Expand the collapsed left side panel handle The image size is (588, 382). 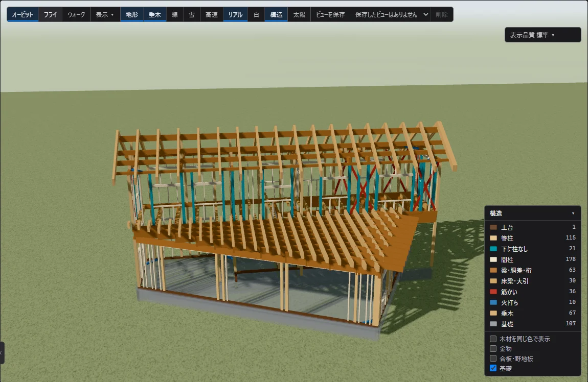pyautogui.click(x=2, y=353)
